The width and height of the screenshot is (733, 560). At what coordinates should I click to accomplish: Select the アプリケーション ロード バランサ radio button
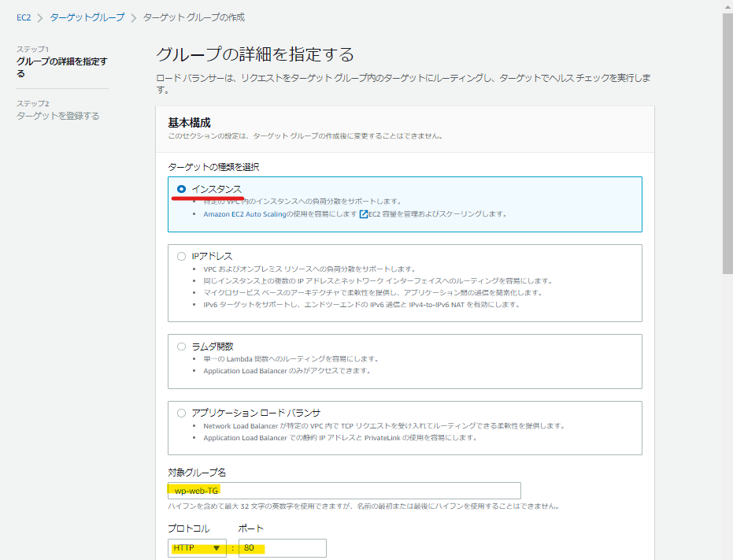pos(181,413)
